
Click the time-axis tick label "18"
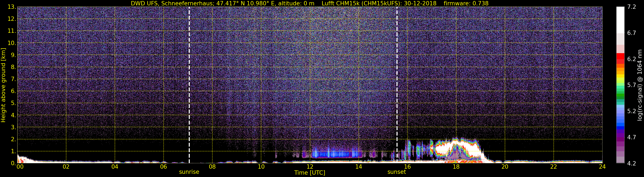tap(456, 167)
